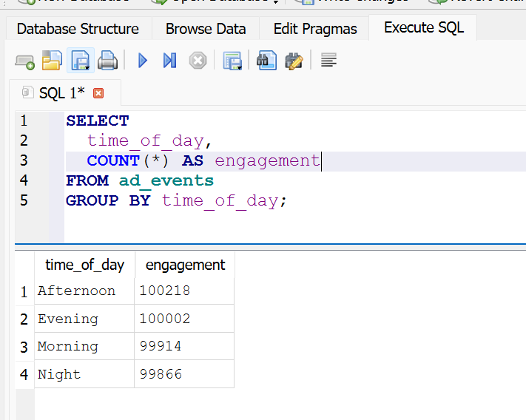This screenshot has height=420, width=526.
Task: Select the SQL 1* editor tab
Action: click(x=61, y=93)
